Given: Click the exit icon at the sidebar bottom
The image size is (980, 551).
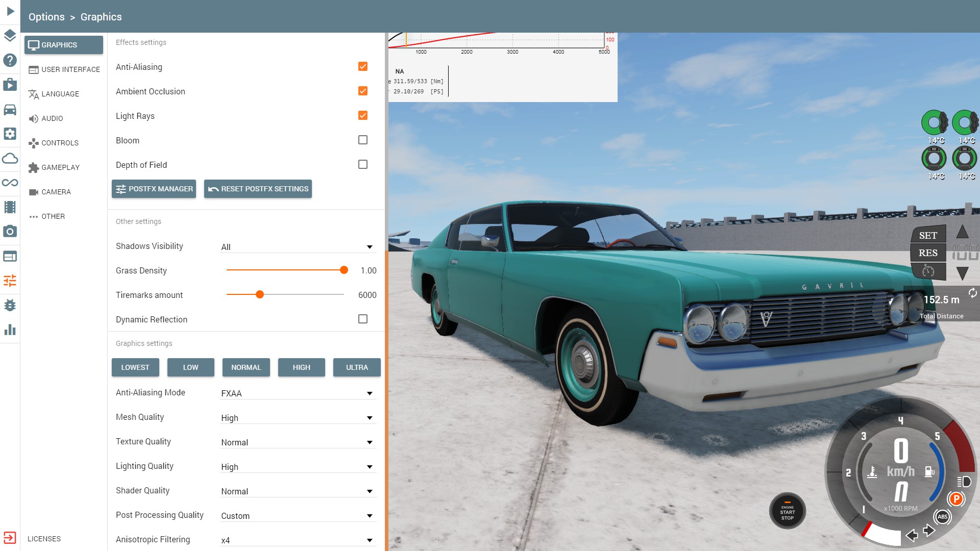Looking at the screenshot, I should click(10, 538).
